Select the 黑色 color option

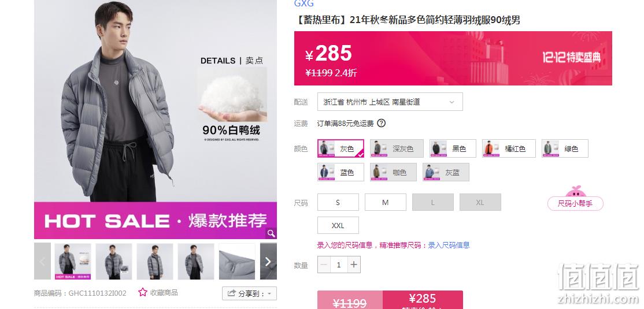453,148
